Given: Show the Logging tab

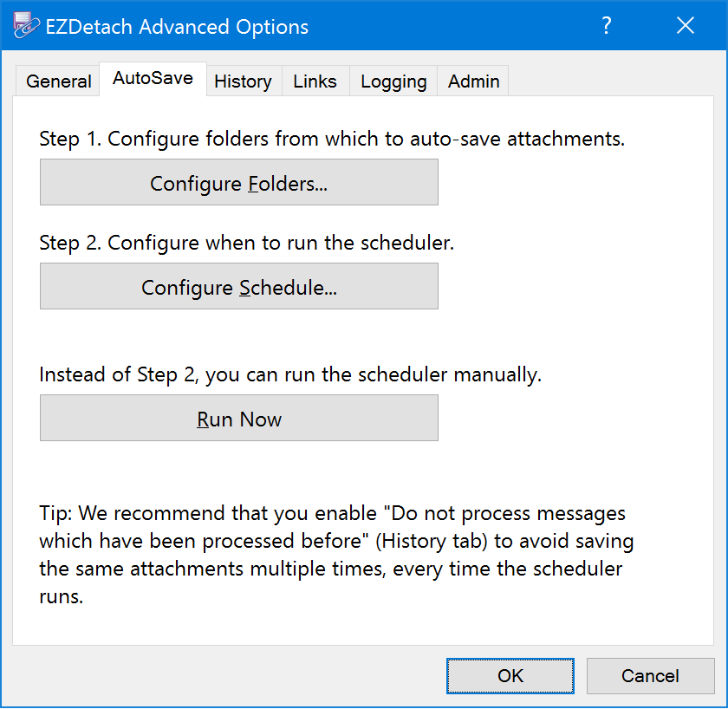Looking at the screenshot, I should pyautogui.click(x=393, y=81).
